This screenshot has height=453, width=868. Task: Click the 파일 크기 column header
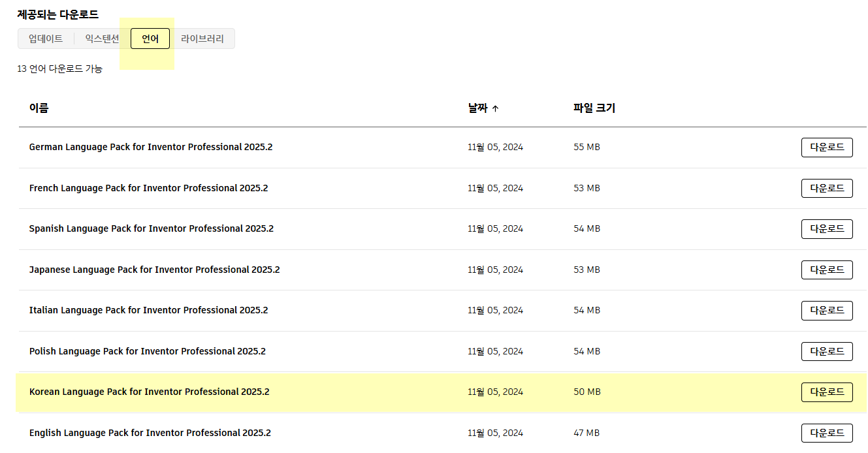click(594, 108)
